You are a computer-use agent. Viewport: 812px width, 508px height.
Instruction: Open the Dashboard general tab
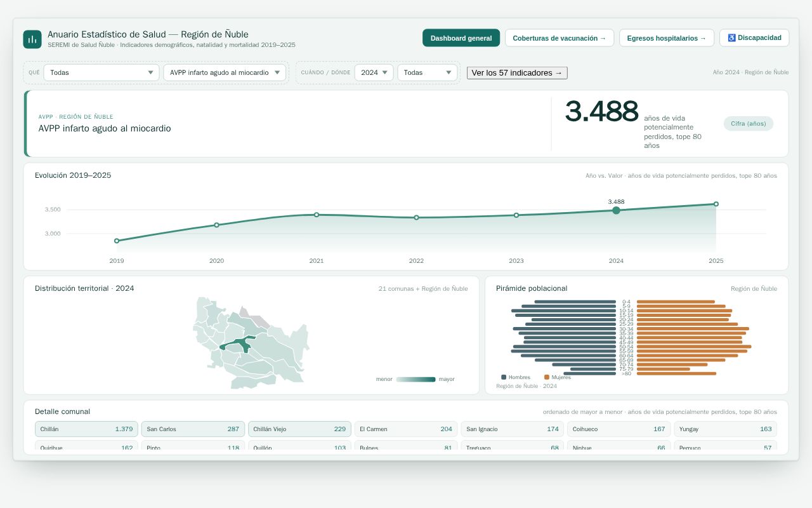[x=461, y=38]
